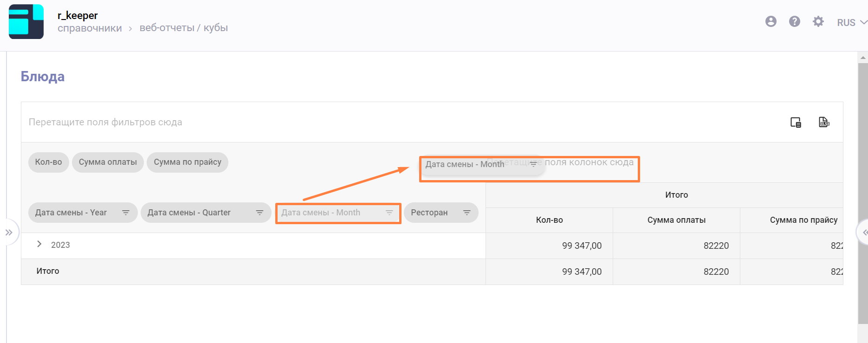Image resolution: width=868 pixels, height=343 pixels.
Task: Expand the 2023 row
Action: pos(39,245)
